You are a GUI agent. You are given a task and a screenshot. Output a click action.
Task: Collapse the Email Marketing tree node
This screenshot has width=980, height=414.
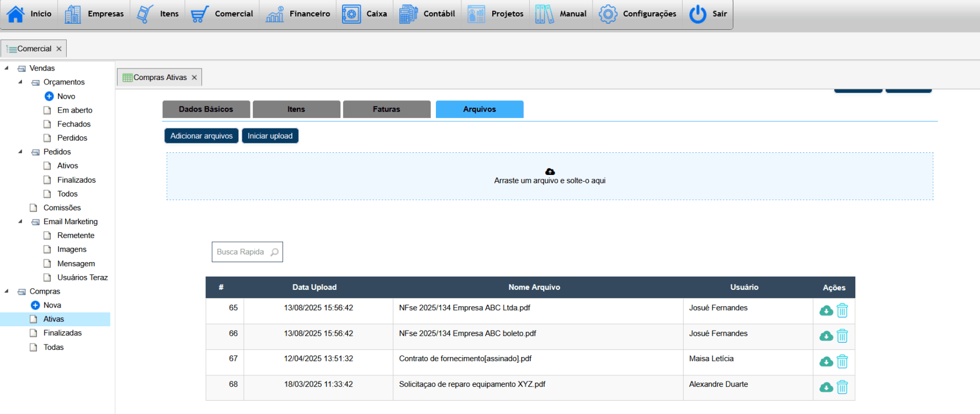click(20, 221)
